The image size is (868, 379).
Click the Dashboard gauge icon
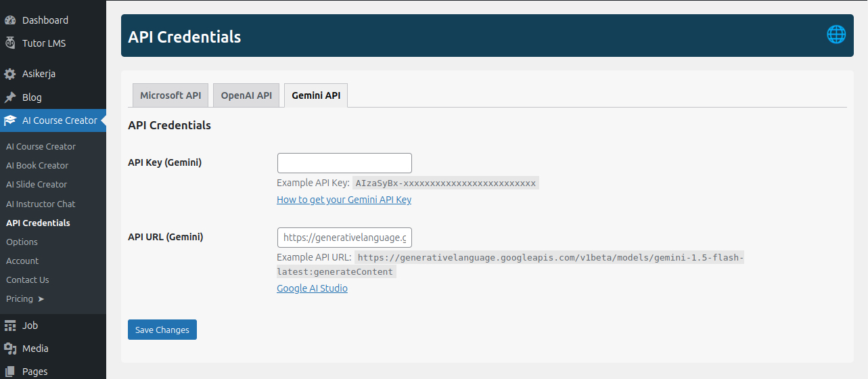[x=10, y=20]
